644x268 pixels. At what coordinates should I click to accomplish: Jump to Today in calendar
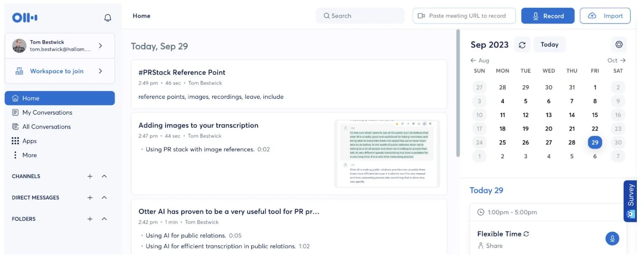pos(549,45)
